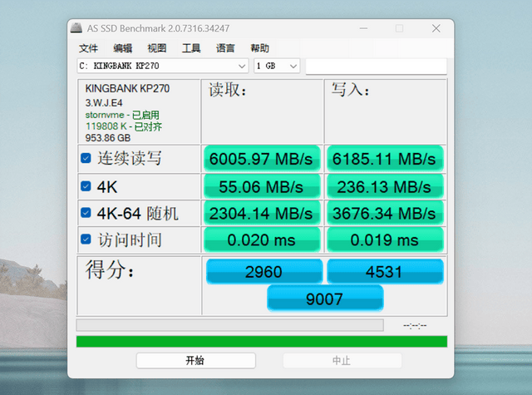Screen dimensions: 532x395
Task: Click the write score 4531
Action: 385,271
